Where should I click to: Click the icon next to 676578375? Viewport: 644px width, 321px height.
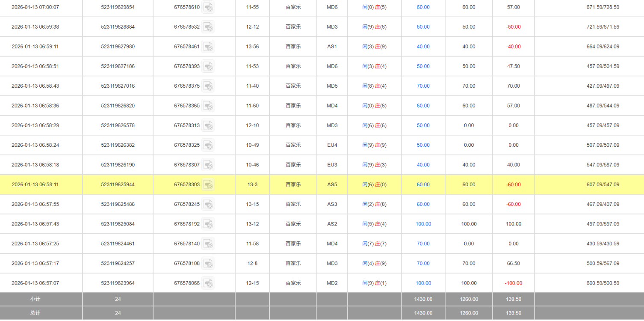tap(208, 86)
